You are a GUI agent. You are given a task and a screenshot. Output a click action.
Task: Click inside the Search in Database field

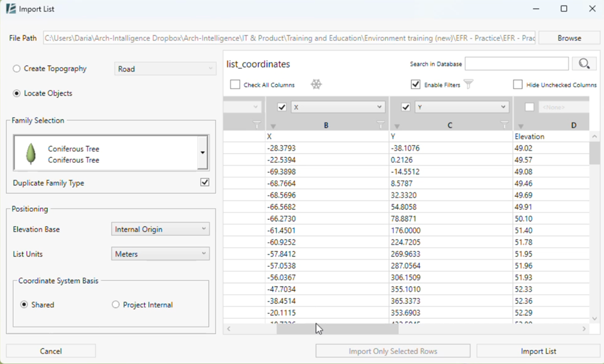(516, 63)
